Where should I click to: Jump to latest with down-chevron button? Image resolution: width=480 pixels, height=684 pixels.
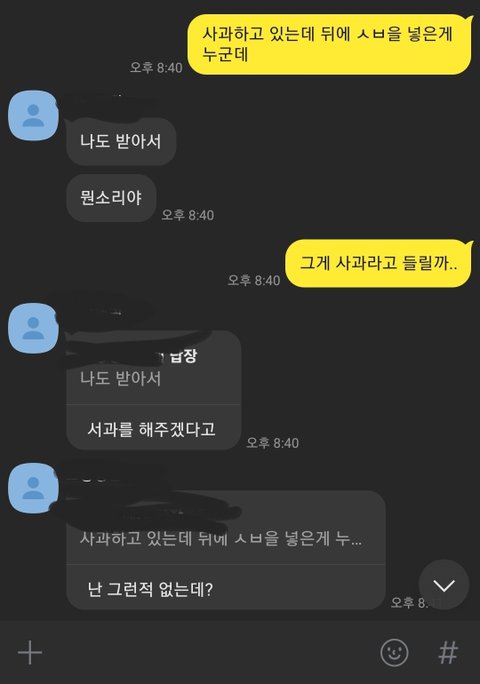444,585
